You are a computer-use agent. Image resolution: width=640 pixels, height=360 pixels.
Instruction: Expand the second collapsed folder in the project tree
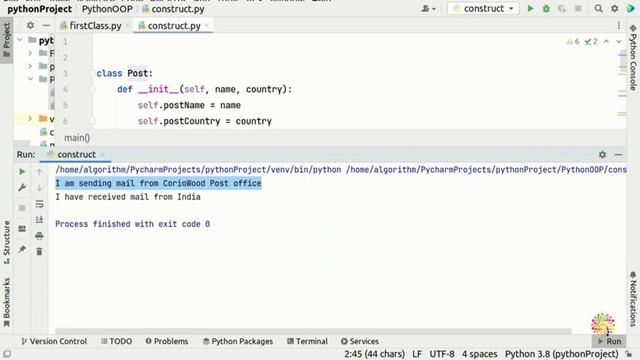30,66
